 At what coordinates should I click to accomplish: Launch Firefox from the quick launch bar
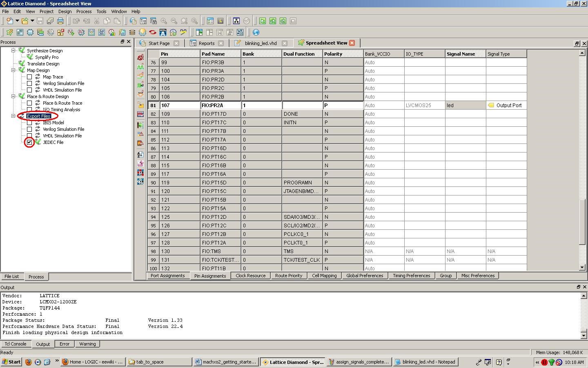(29, 362)
